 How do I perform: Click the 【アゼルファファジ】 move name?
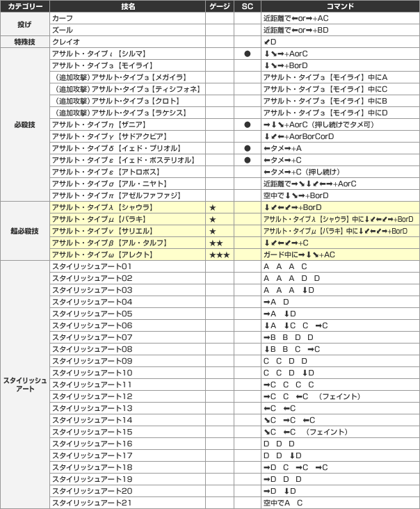(x=116, y=195)
